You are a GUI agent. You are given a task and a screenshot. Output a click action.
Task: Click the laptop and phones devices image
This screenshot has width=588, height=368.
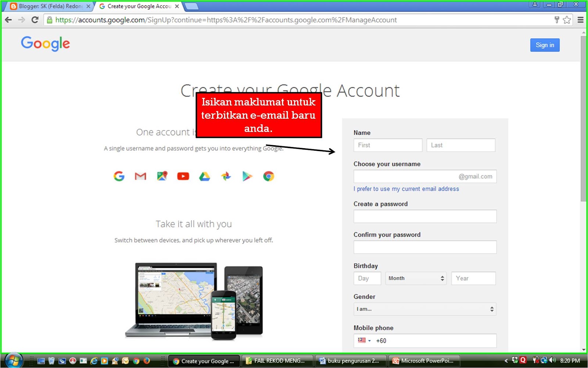point(194,301)
